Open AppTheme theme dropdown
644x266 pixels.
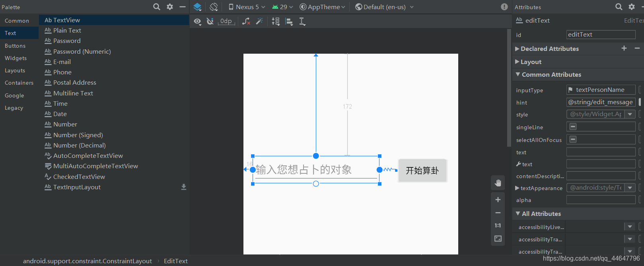322,7
